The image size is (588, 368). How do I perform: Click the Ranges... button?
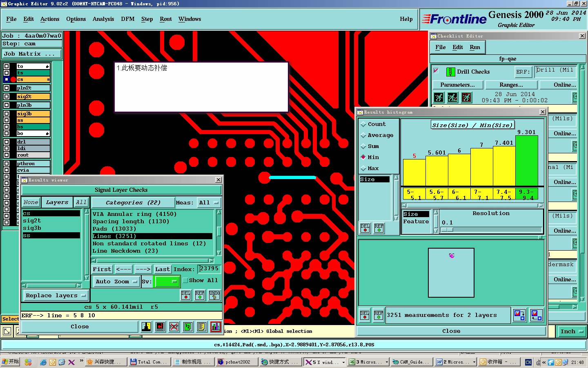pos(511,85)
